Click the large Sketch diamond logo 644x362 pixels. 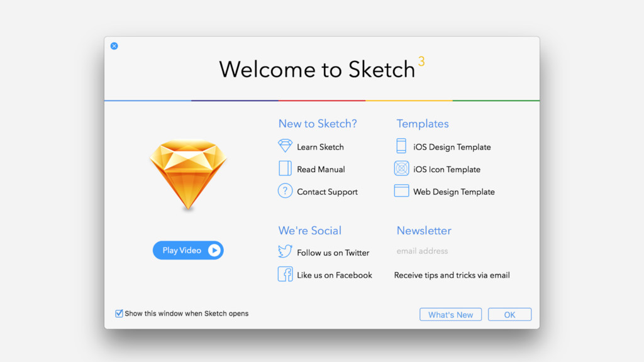pyautogui.click(x=188, y=175)
